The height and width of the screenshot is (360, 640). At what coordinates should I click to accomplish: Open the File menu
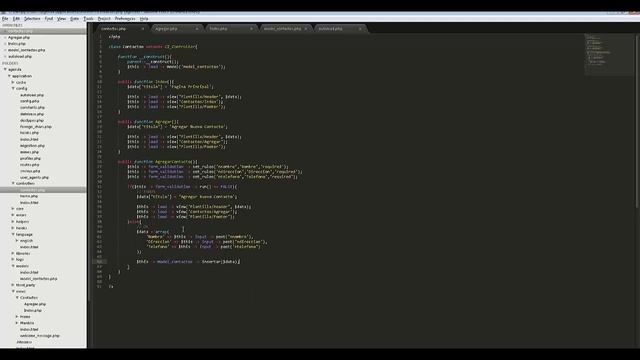point(5,19)
